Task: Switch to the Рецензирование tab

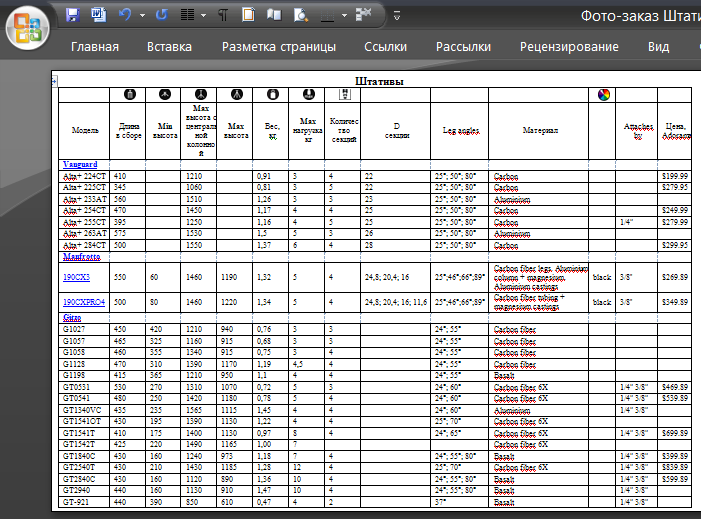Action: [569, 47]
